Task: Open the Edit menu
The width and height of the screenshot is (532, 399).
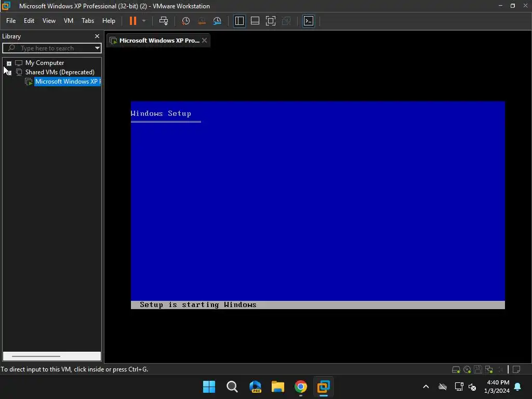Action: 29,21
